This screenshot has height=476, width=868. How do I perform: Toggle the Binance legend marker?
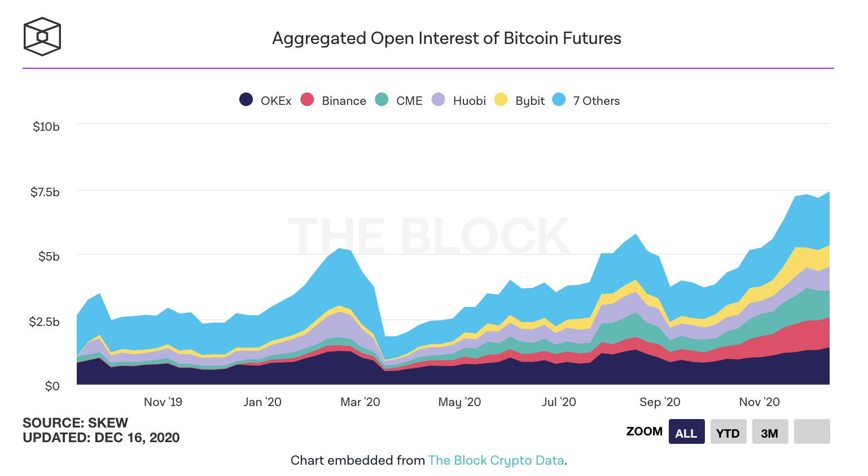click(307, 100)
